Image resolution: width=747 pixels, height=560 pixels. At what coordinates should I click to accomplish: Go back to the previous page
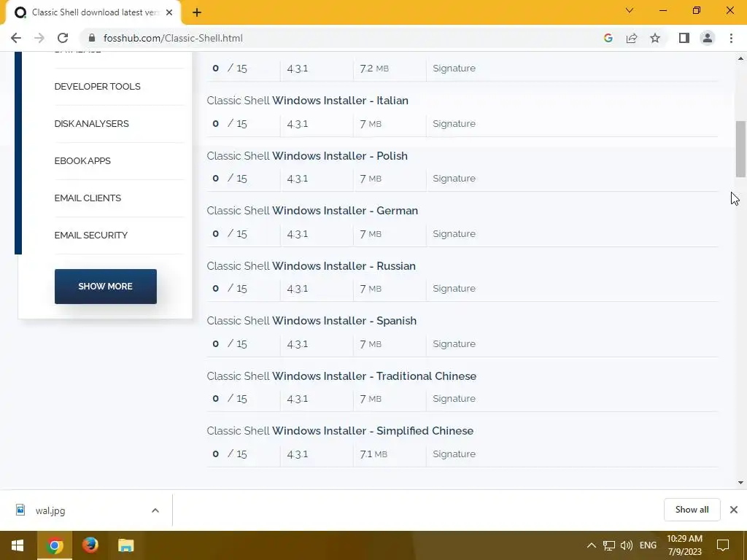16,38
